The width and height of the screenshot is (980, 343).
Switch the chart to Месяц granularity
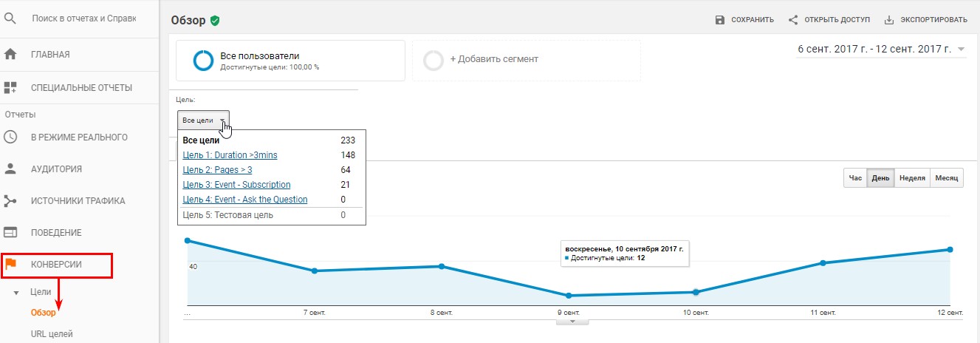pos(947,178)
